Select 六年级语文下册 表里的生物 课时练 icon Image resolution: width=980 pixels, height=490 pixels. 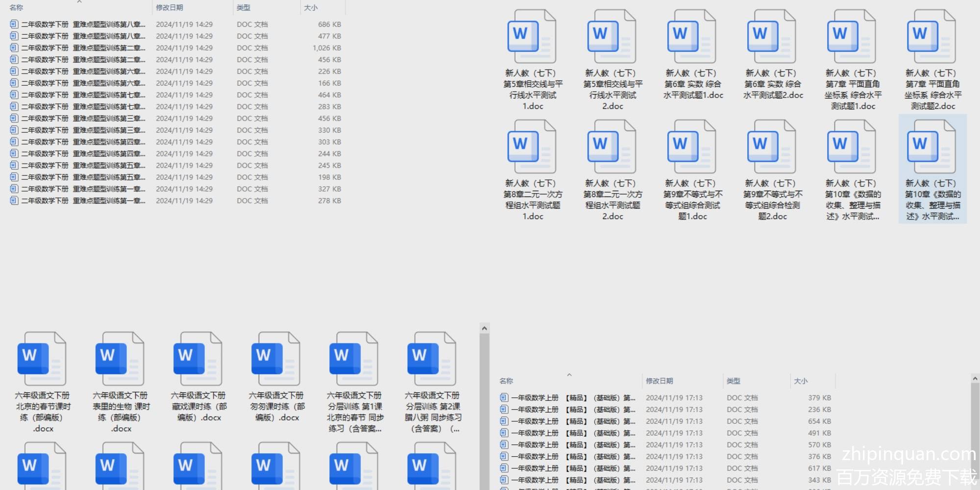120,359
